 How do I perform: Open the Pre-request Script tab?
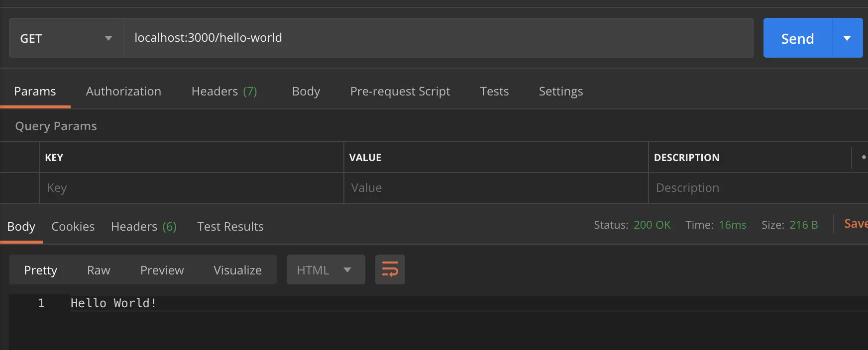400,91
